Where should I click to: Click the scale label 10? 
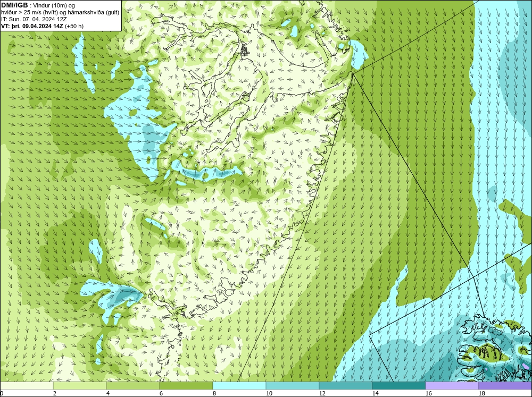[269, 393]
